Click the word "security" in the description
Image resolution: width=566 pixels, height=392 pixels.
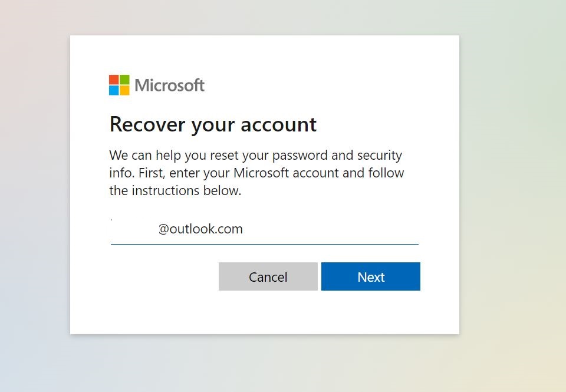tap(379, 155)
